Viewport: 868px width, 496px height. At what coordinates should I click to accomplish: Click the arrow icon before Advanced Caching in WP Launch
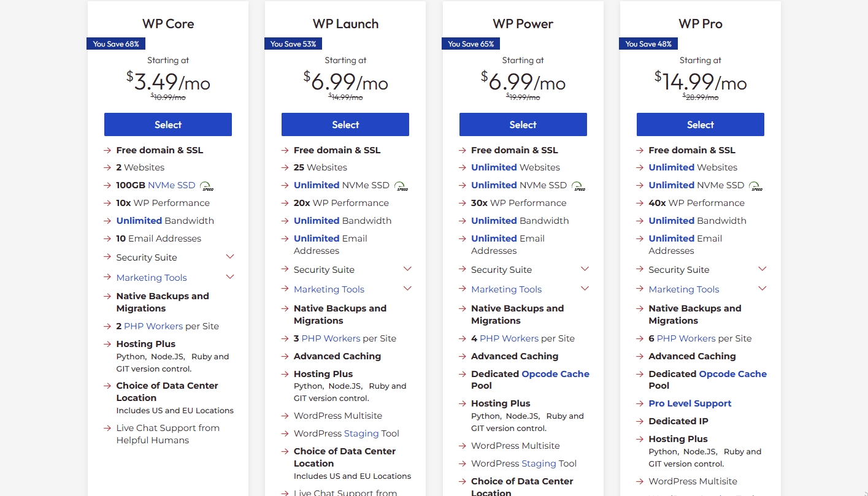click(284, 356)
